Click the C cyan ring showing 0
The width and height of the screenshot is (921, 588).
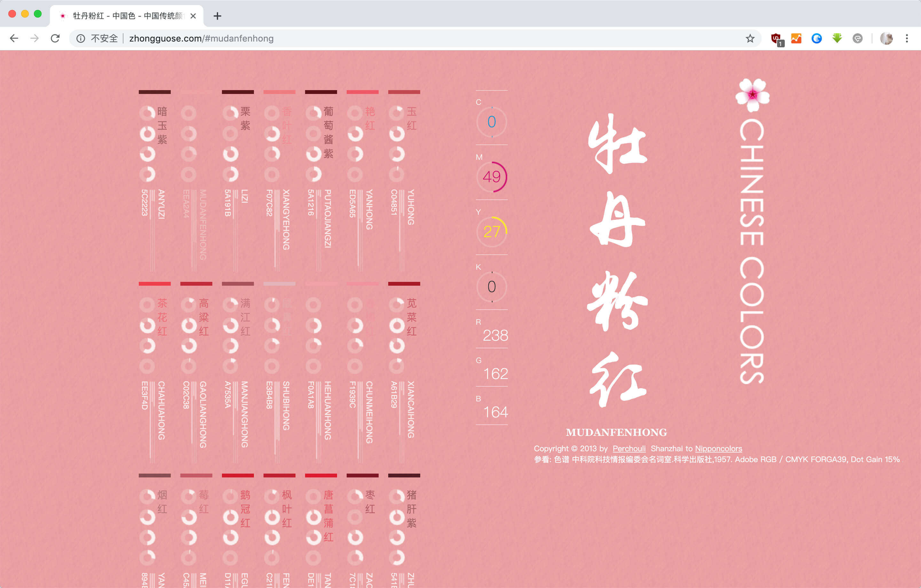(492, 121)
